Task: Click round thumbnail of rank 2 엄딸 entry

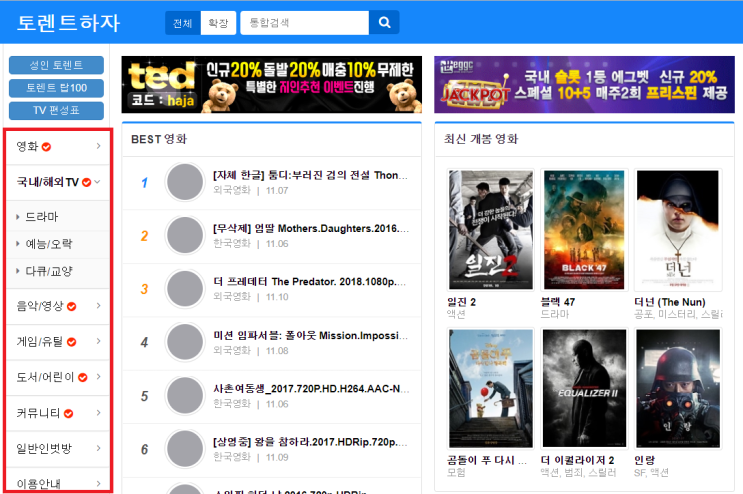Action: coord(185,235)
